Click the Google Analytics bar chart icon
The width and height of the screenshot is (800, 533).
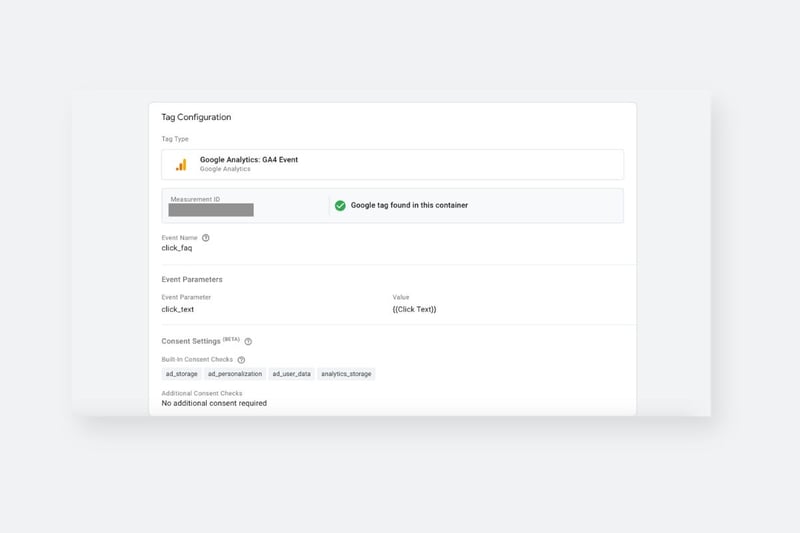click(x=181, y=165)
